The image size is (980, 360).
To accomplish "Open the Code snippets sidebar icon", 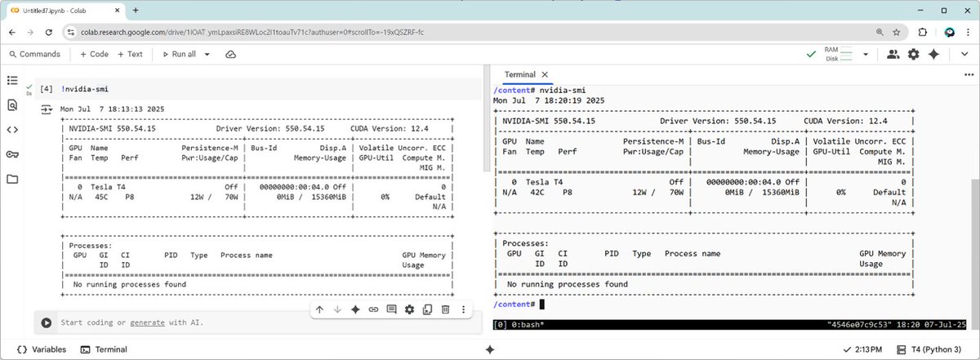I will coord(12,129).
